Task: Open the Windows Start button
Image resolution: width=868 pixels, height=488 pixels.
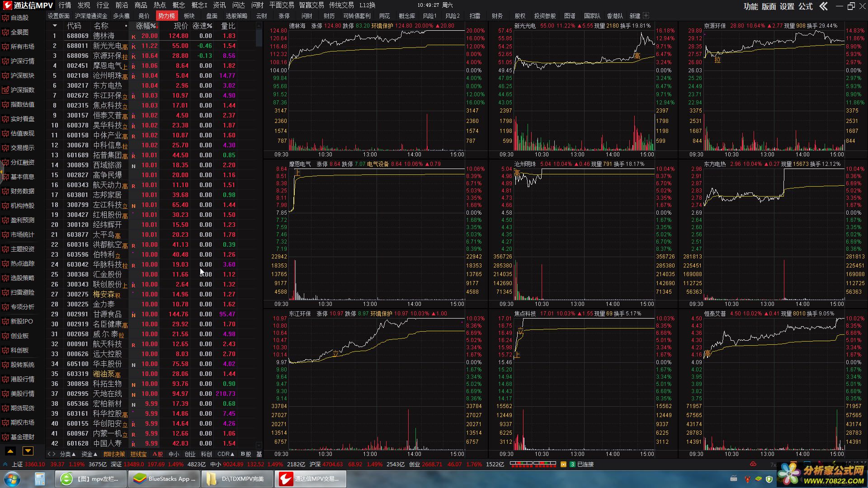Action: pos(12,479)
